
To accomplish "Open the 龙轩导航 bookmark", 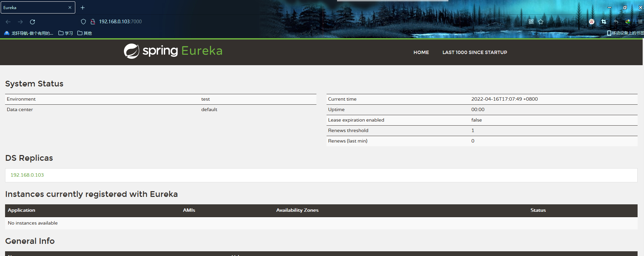I will click(29, 33).
